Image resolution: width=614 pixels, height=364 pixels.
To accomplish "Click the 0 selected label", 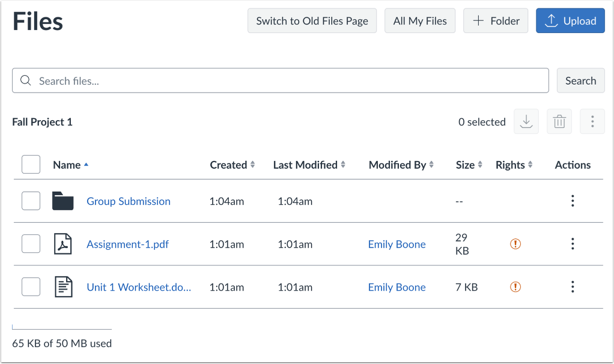I will point(482,122).
